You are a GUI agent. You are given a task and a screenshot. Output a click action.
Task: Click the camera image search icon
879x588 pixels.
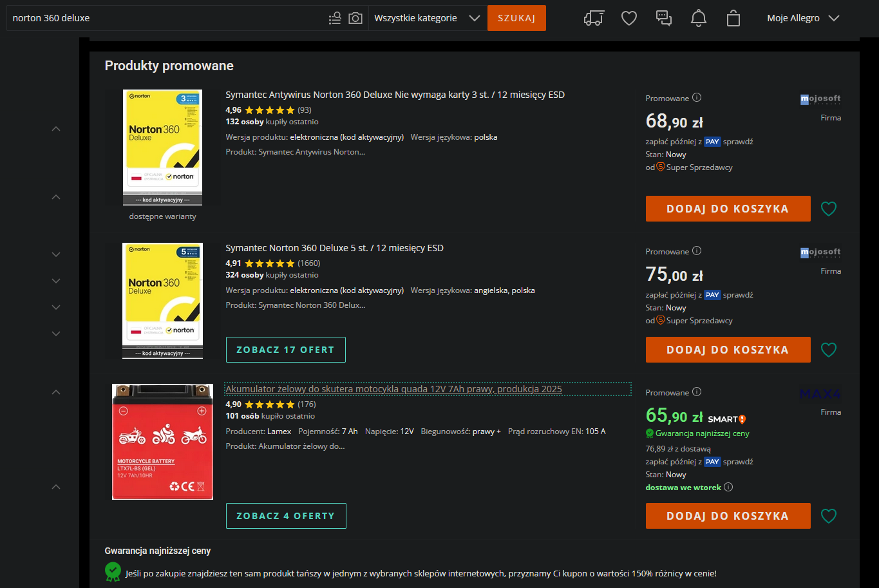[355, 18]
